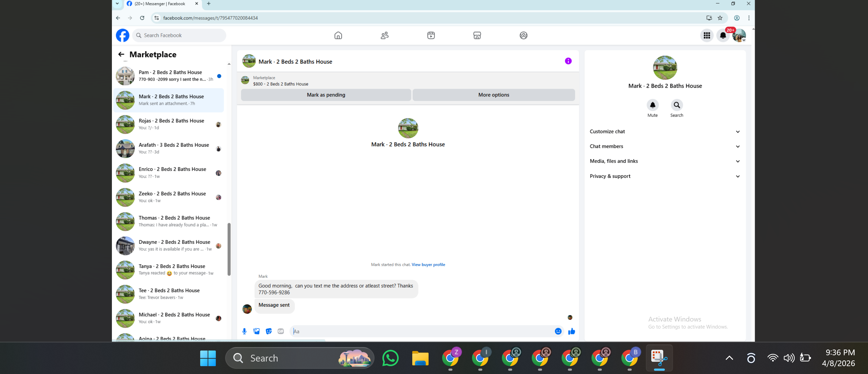Screen dimensions: 868x374
Task: Click the message text input field
Action: coord(421,331)
